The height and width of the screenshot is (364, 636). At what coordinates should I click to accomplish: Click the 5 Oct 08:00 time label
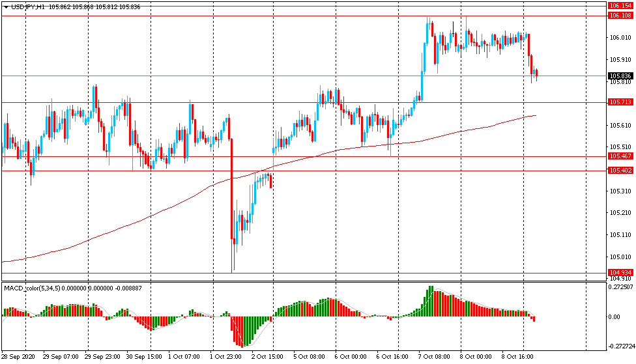click(x=309, y=357)
